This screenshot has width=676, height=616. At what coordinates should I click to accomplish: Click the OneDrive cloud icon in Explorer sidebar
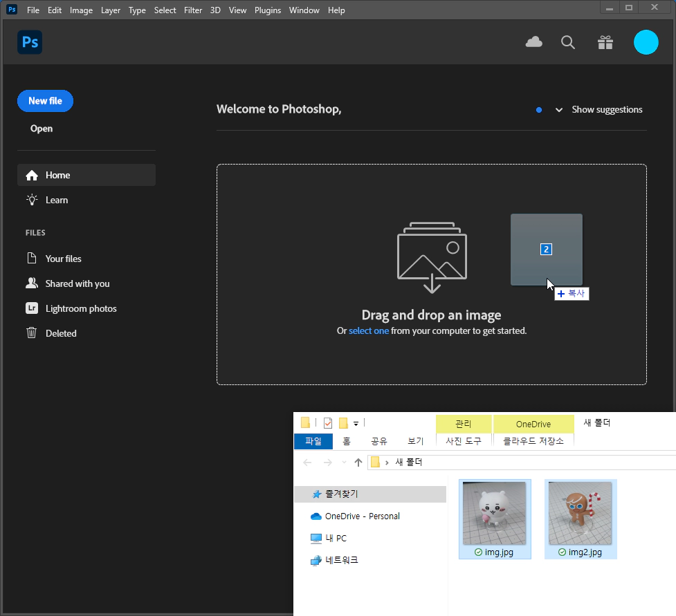pos(316,516)
